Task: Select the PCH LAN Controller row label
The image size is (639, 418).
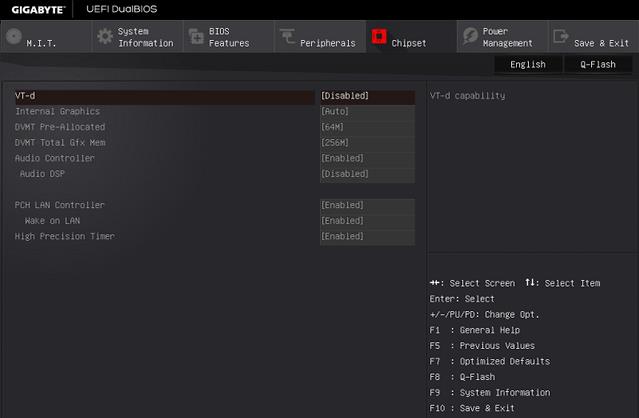Action: point(59,205)
